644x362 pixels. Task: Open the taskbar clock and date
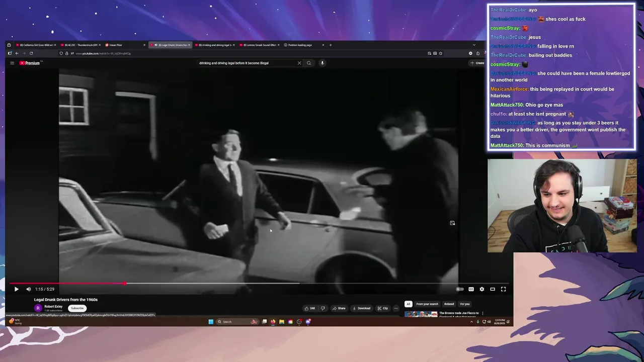coord(500,321)
